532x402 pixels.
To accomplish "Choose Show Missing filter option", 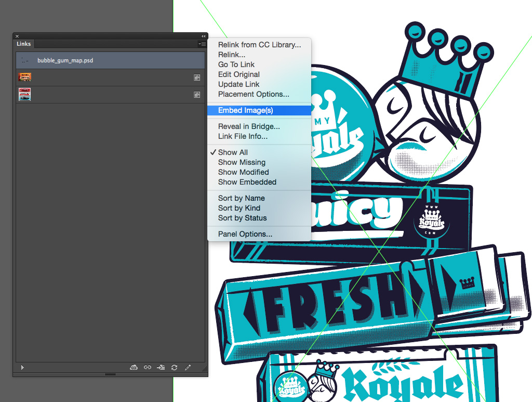I will 242,162.
